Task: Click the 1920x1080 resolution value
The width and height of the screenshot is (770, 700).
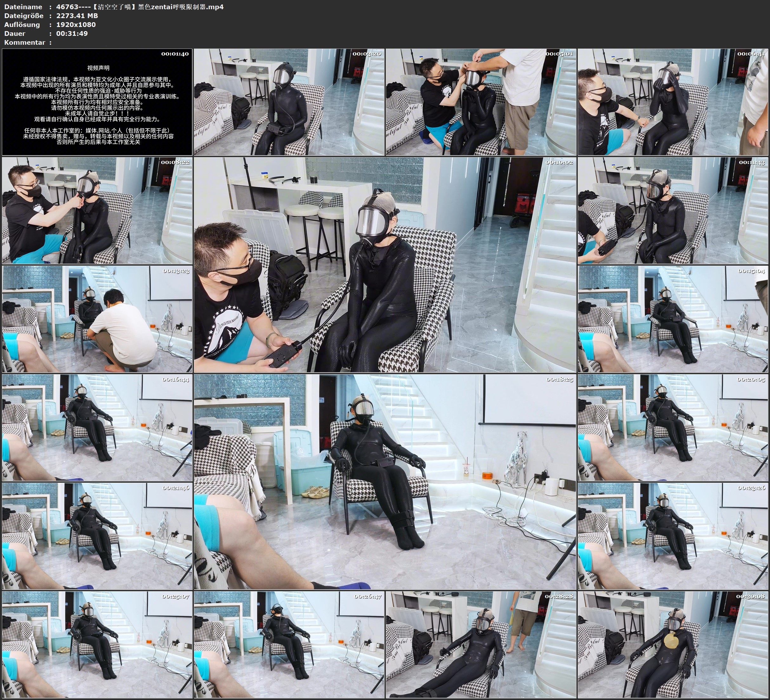Action: coord(76,24)
